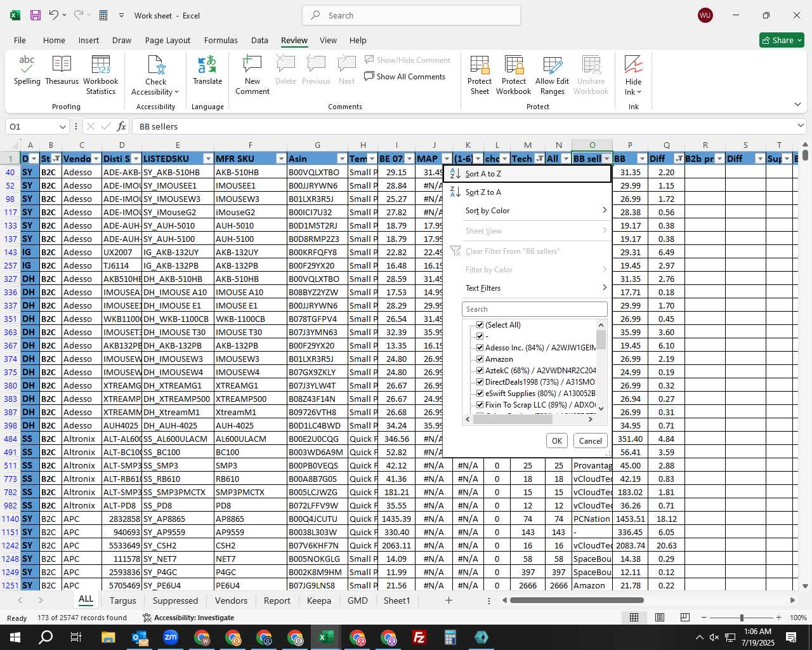812x650 pixels.
Task: Click the zoom slider handle
Action: tap(742, 618)
